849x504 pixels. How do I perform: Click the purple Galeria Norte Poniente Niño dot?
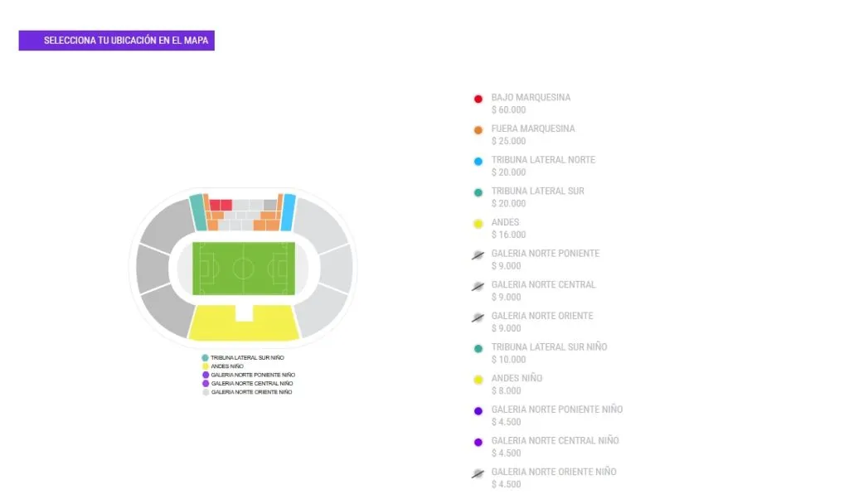478,410
